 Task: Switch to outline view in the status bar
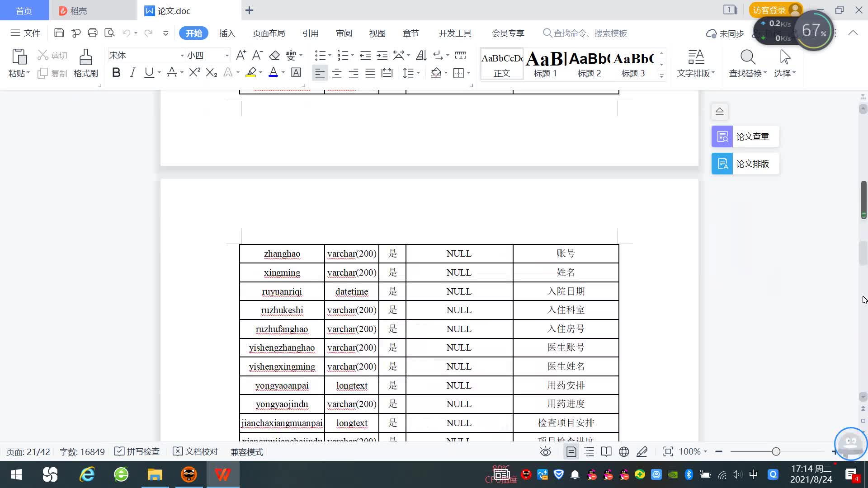[x=589, y=451]
